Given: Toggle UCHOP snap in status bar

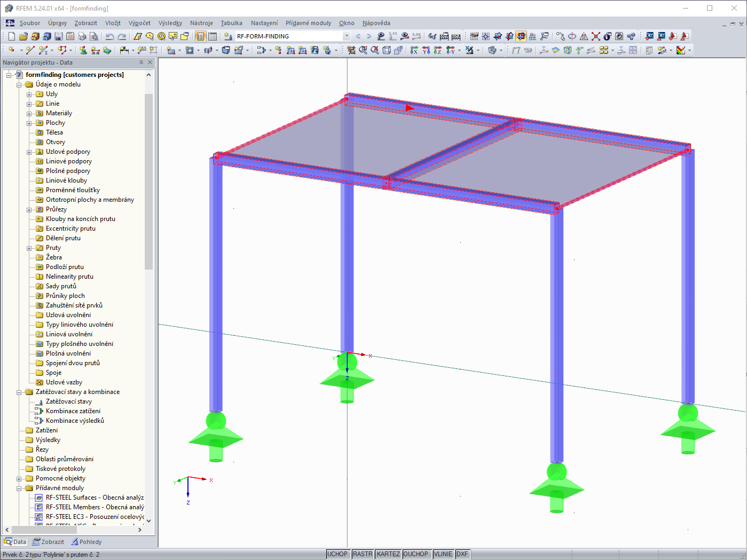Looking at the screenshot, I should [337, 554].
